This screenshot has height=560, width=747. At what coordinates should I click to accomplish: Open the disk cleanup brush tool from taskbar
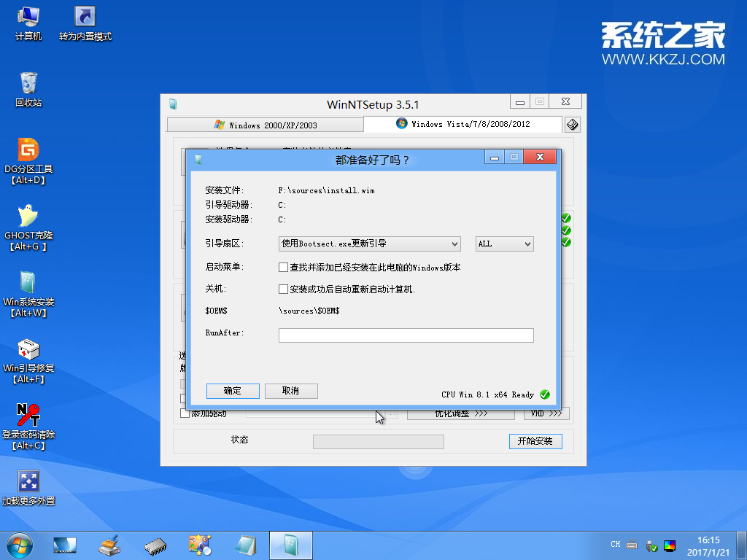tap(109, 545)
